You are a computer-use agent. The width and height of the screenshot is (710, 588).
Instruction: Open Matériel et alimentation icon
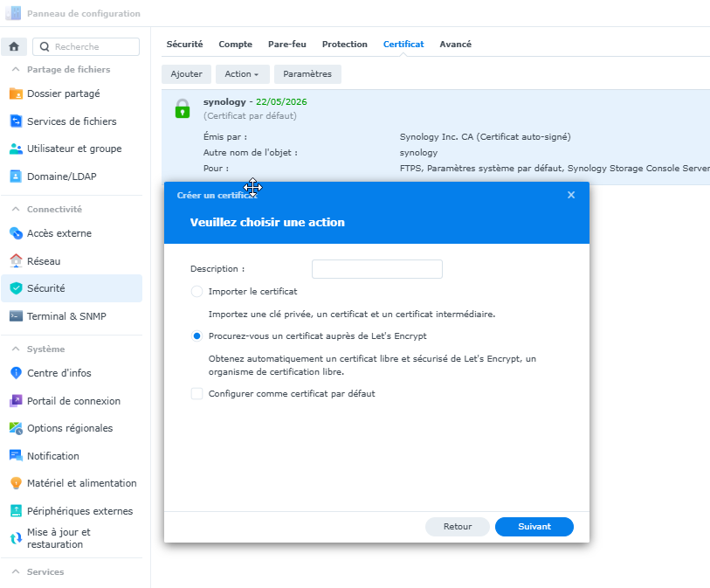(16, 483)
